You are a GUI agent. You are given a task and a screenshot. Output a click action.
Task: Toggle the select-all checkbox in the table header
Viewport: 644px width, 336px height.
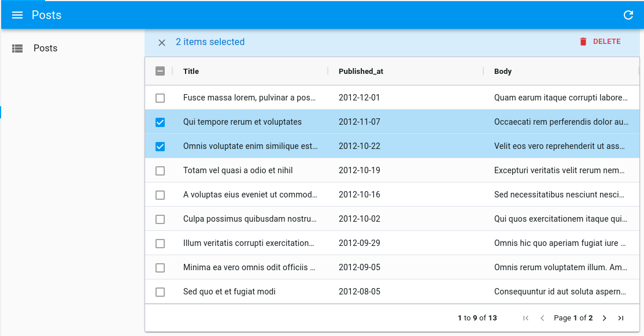160,70
